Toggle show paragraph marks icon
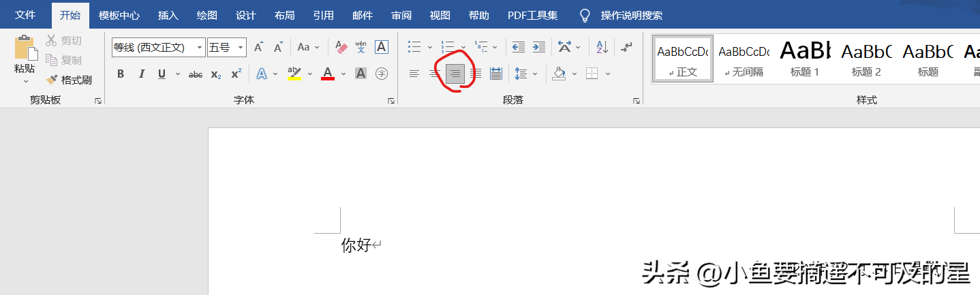 coord(628,47)
